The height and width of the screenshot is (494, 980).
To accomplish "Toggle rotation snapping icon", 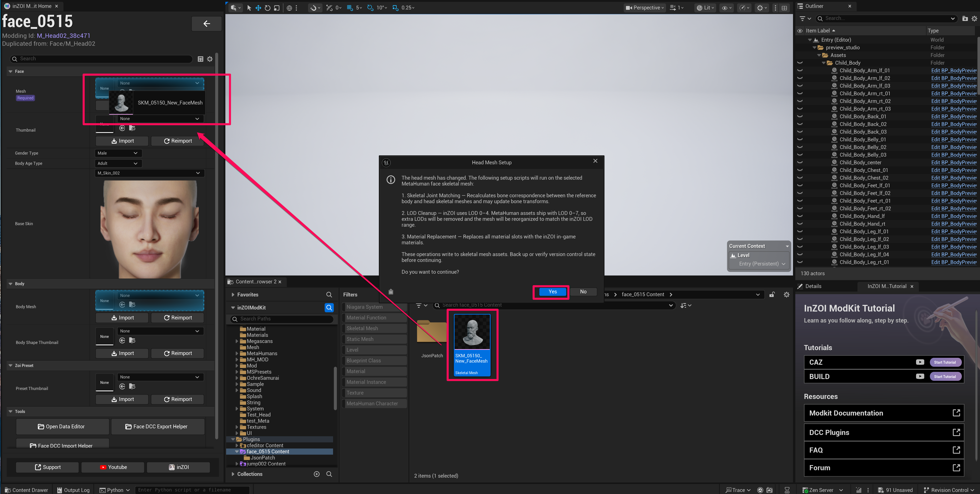I will pyautogui.click(x=370, y=8).
